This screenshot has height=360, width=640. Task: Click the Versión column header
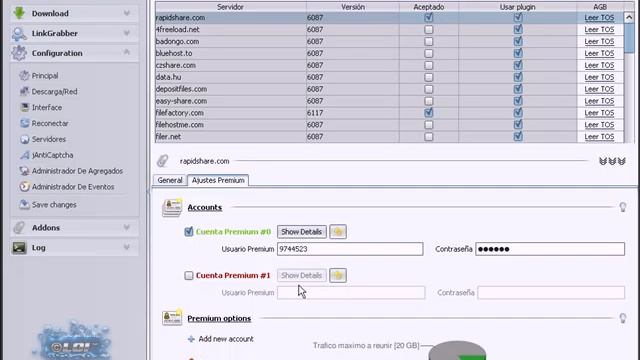353,7
